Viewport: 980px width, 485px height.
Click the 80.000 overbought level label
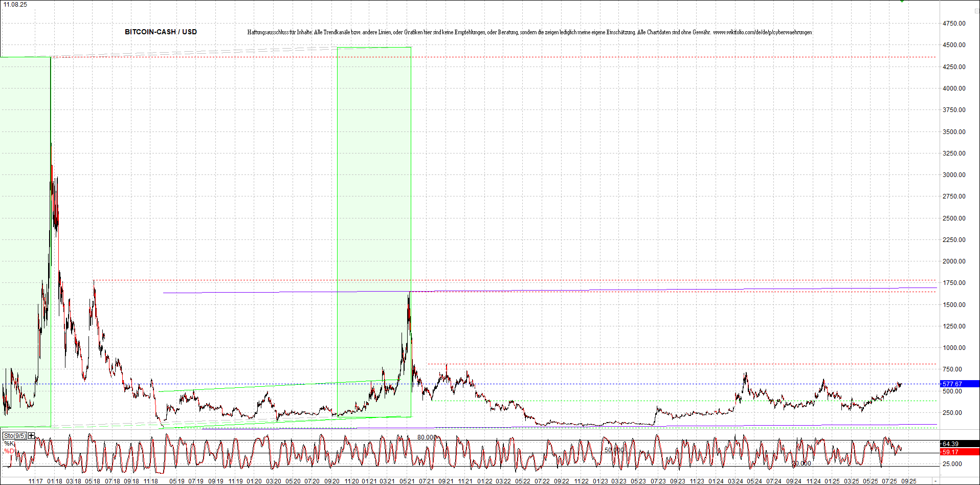tap(427, 437)
